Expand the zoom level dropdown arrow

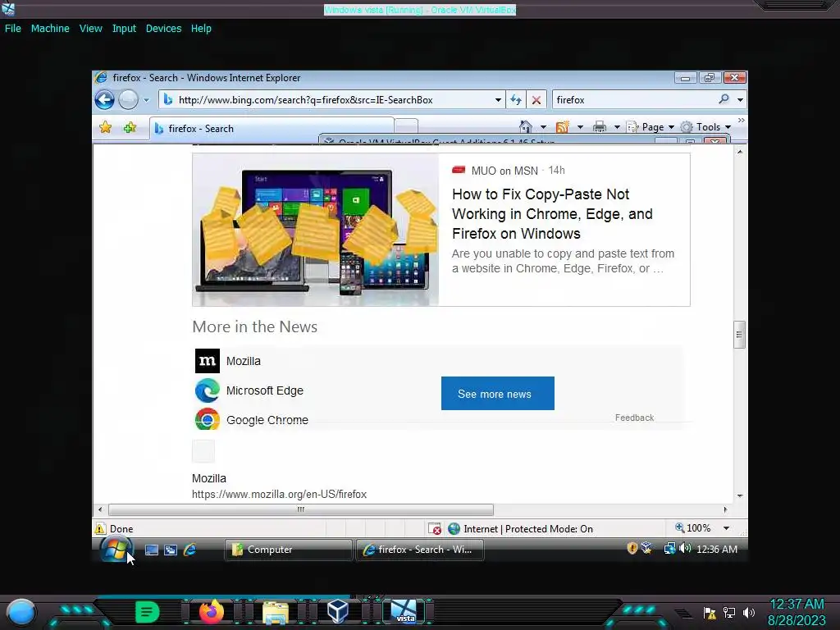(x=726, y=528)
